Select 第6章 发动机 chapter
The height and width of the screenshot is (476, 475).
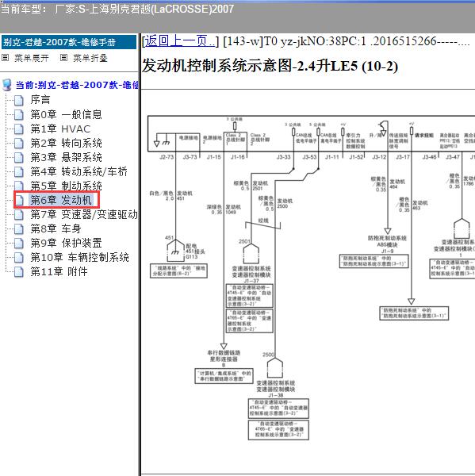61,200
